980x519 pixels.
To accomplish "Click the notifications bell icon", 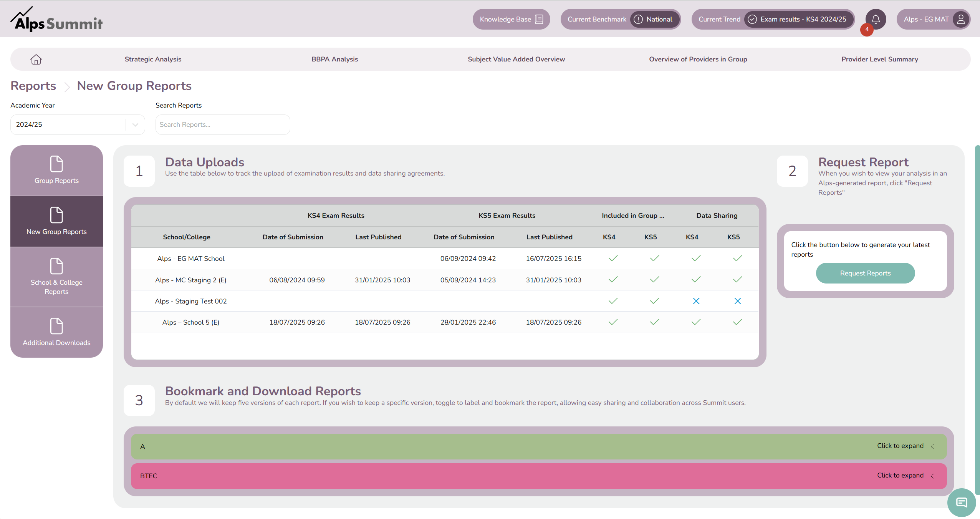I will [876, 19].
